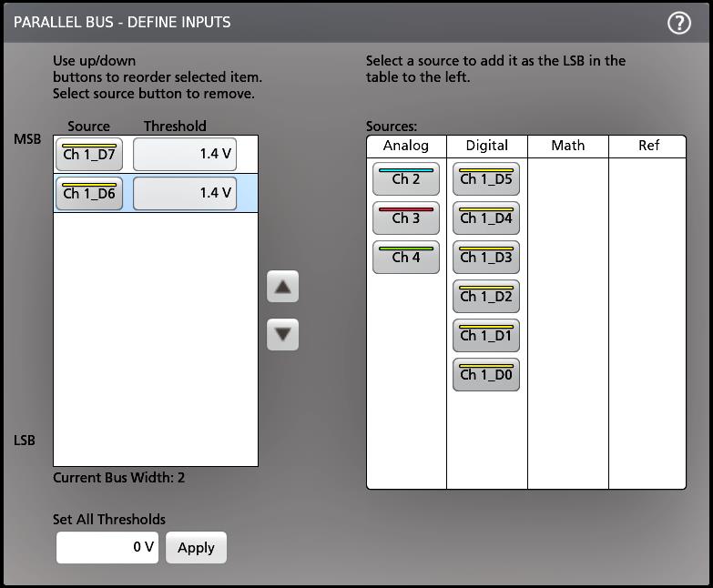This screenshot has width=713, height=588.
Task: Select the Ref column header
Action: click(648, 146)
